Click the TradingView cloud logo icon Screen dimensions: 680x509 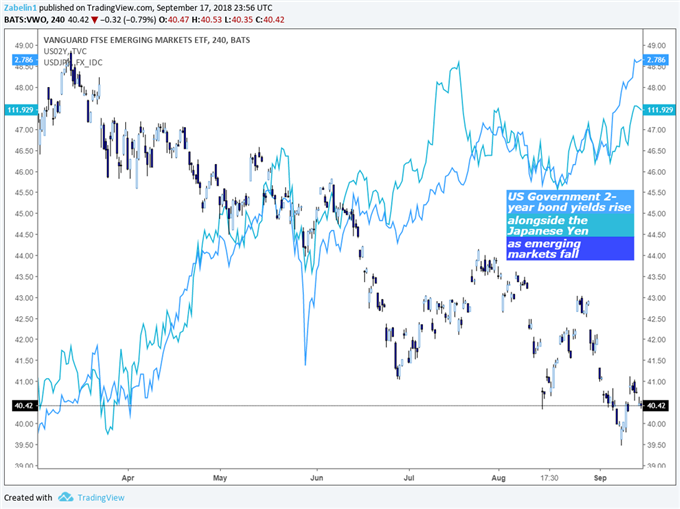click(65, 497)
